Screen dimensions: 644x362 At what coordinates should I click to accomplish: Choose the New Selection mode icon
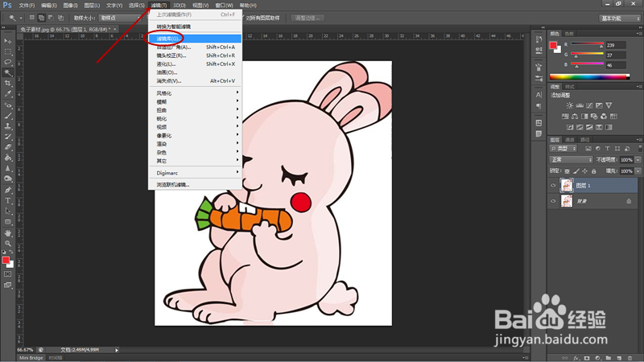[31, 18]
